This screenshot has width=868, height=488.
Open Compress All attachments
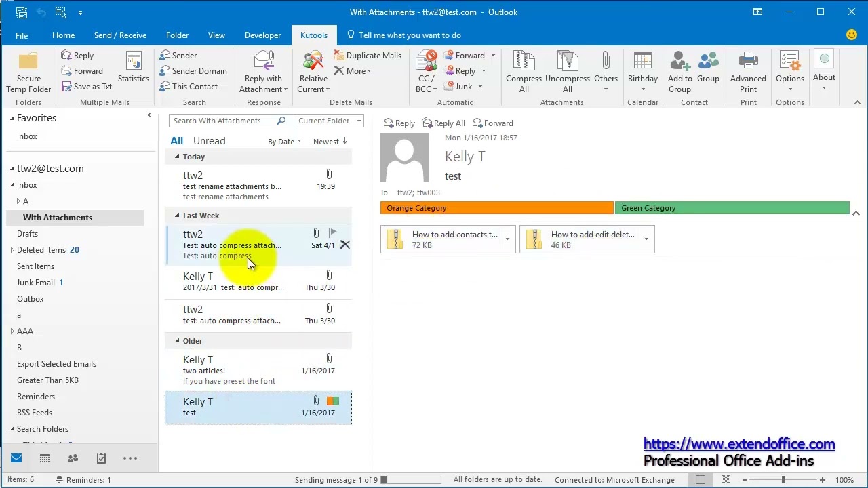coord(524,73)
